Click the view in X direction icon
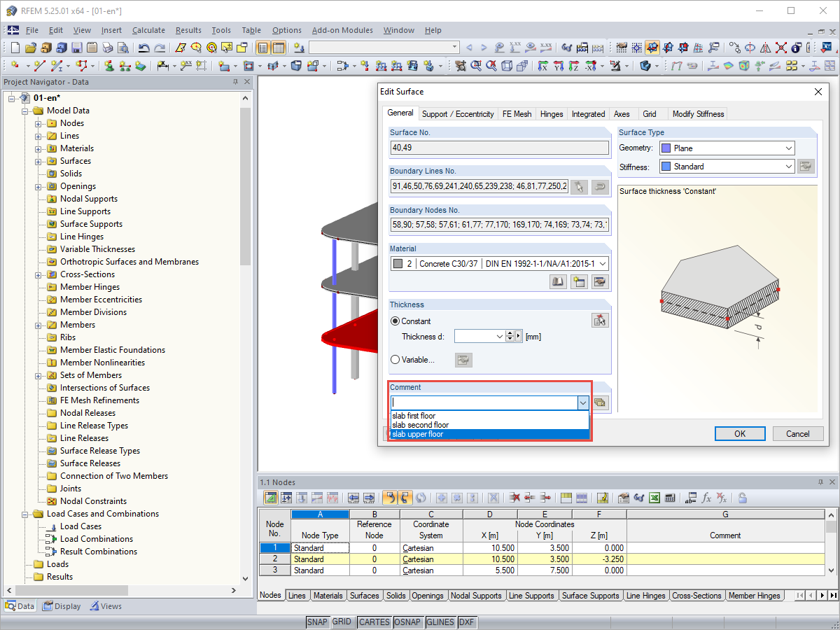The height and width of the screenshot is (630, 840). pyautogui.click(x=542, y=66)
